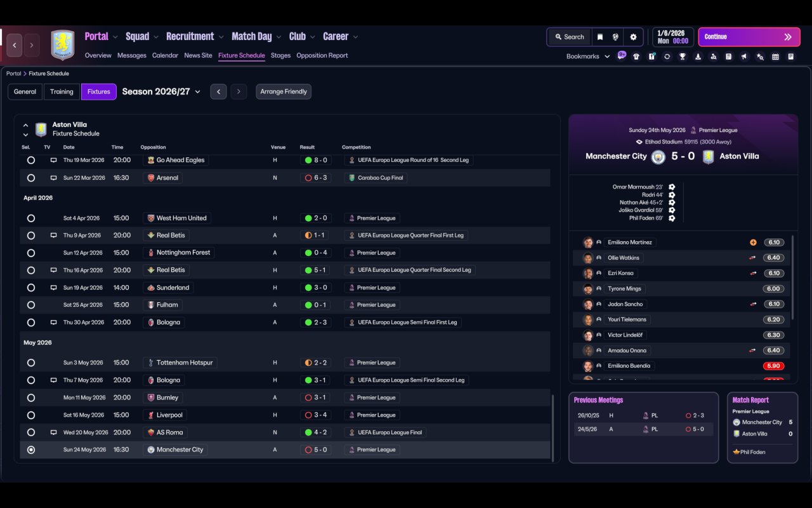Click the star with magnifier bookmark icon
The image size is (812, 508).
[x=760, y=57]
